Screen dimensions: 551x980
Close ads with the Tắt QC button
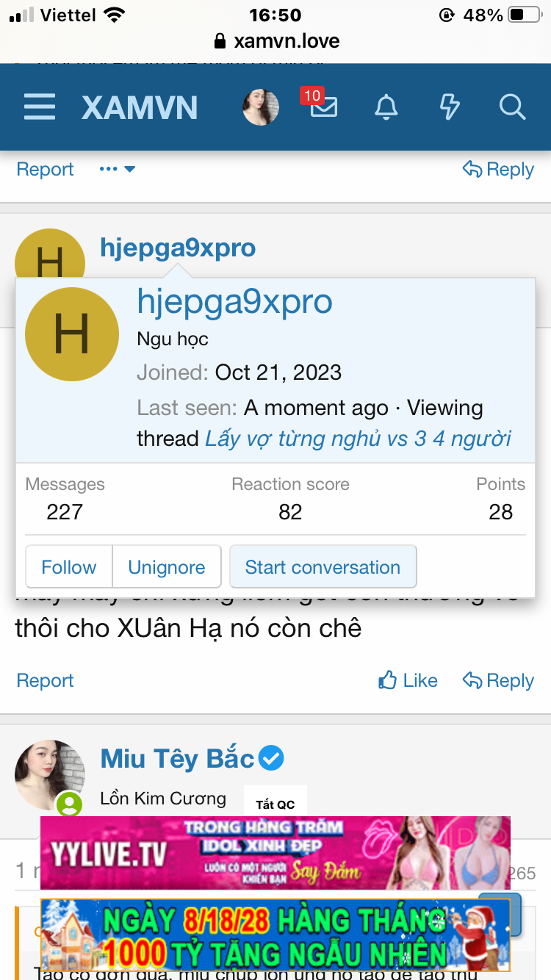275,804
